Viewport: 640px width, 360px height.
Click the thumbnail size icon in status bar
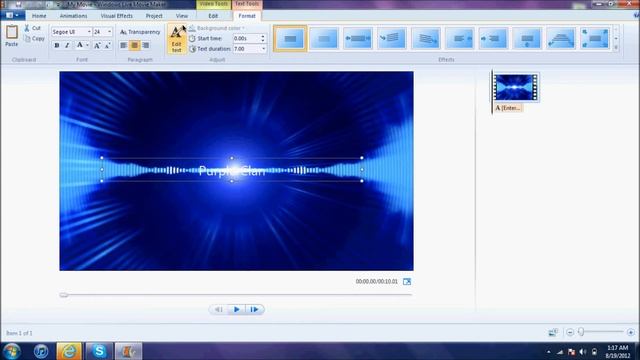(x=553, y=333)
